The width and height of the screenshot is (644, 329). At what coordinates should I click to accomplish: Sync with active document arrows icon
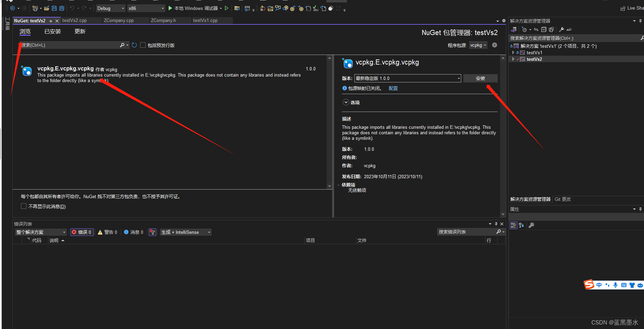(x=536, y=30)
